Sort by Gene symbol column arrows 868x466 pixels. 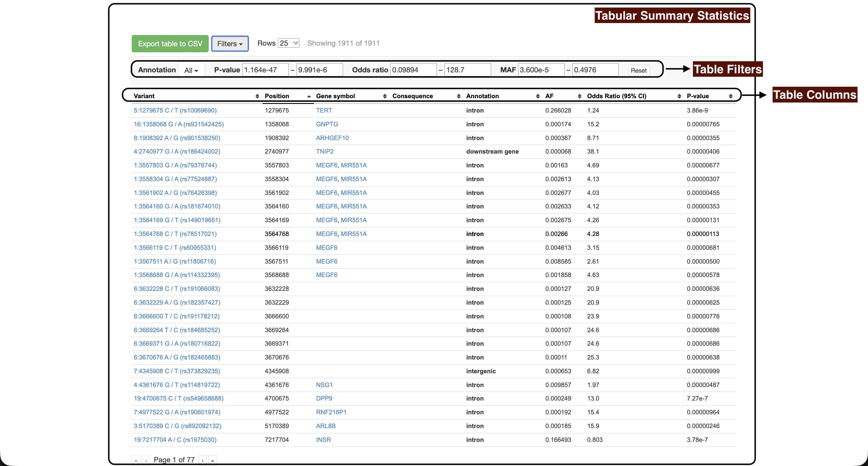(384, 96)
